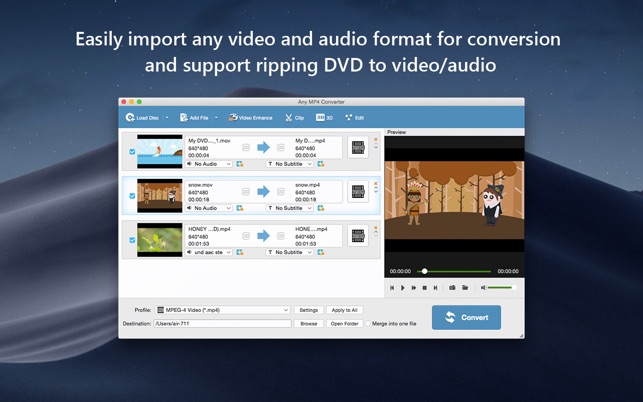
Task: Open the 3D settings tool
Action: click(324, 118)
